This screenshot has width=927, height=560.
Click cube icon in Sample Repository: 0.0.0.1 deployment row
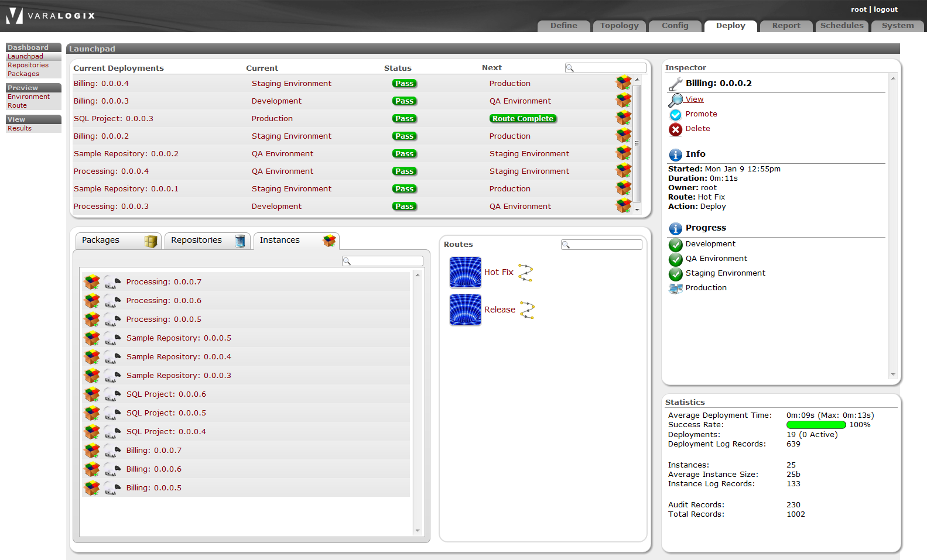pyautogui.click(x=624, y=188)
